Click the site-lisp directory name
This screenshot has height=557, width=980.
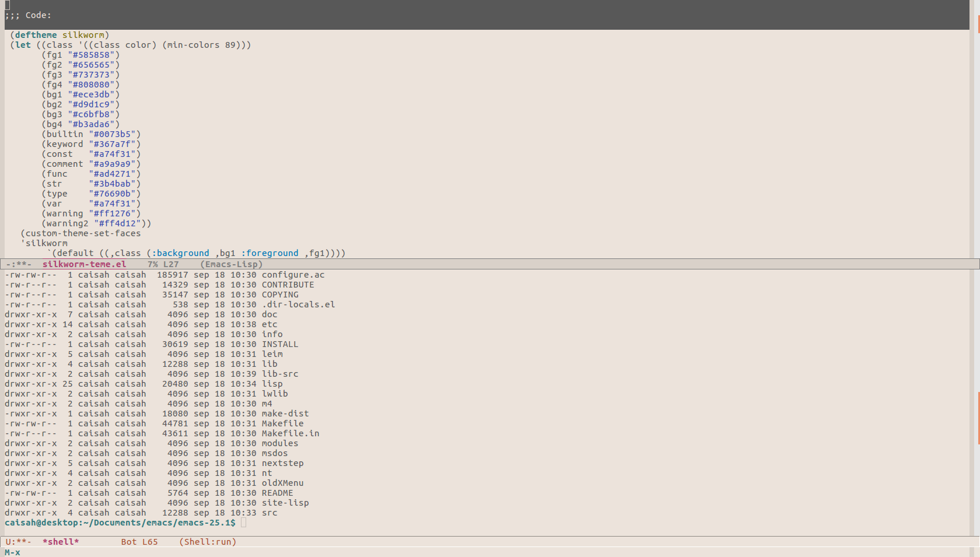click(x=285, y=503)
